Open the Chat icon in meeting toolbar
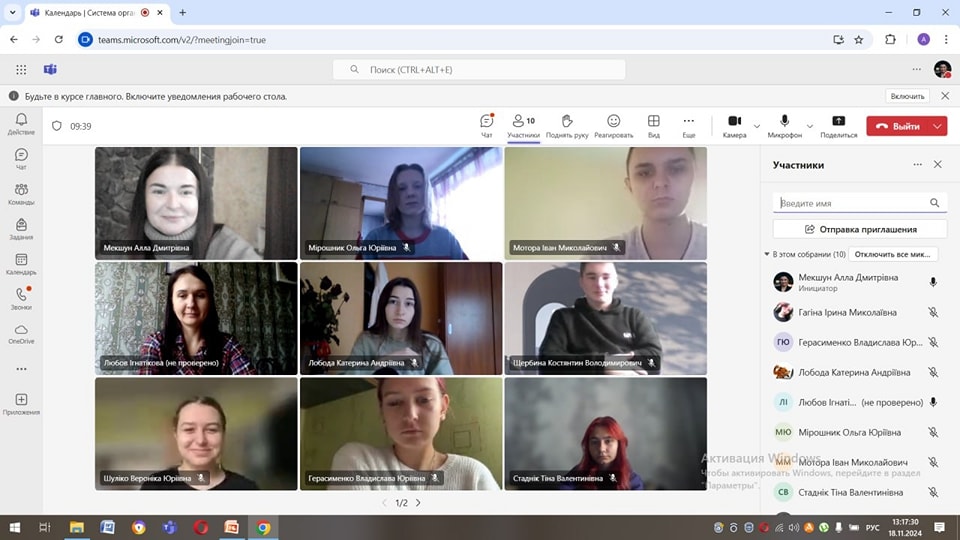The image size is (960, 540). click(487, 122)
